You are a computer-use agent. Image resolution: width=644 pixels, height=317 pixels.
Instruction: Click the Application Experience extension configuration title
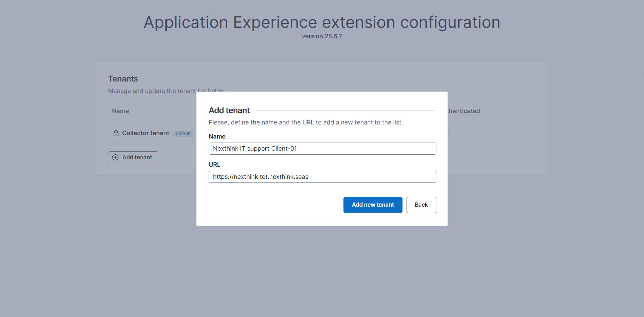pos(322,22)
